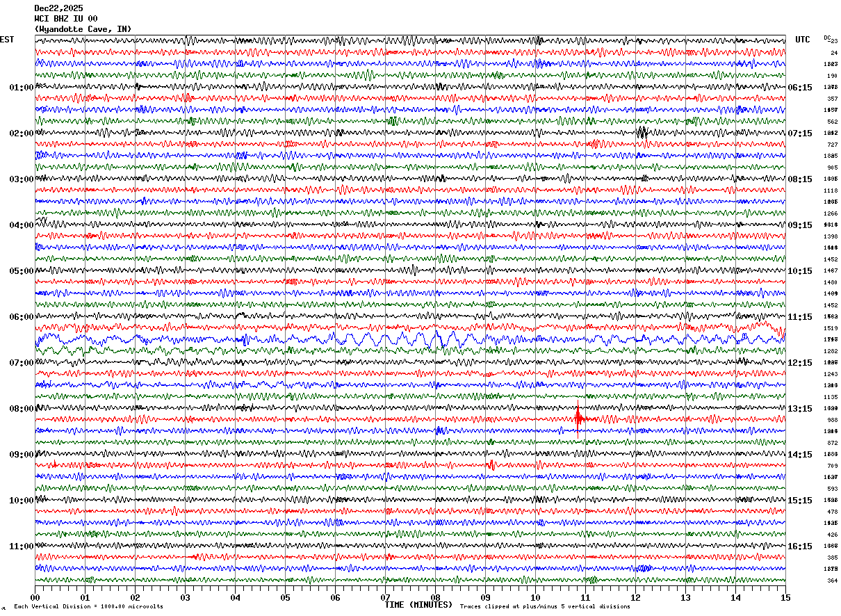Click the 13:15 UTC row label
The width and height of the screenshot is (841, 616).
coord(801,408)
